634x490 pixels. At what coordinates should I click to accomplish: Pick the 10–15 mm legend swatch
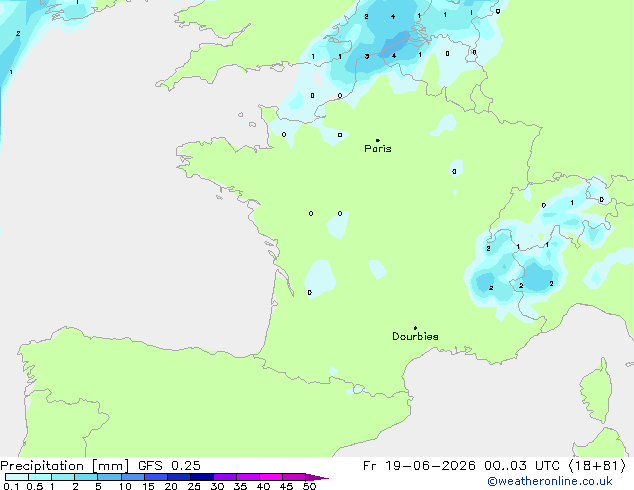pos(132,477)
